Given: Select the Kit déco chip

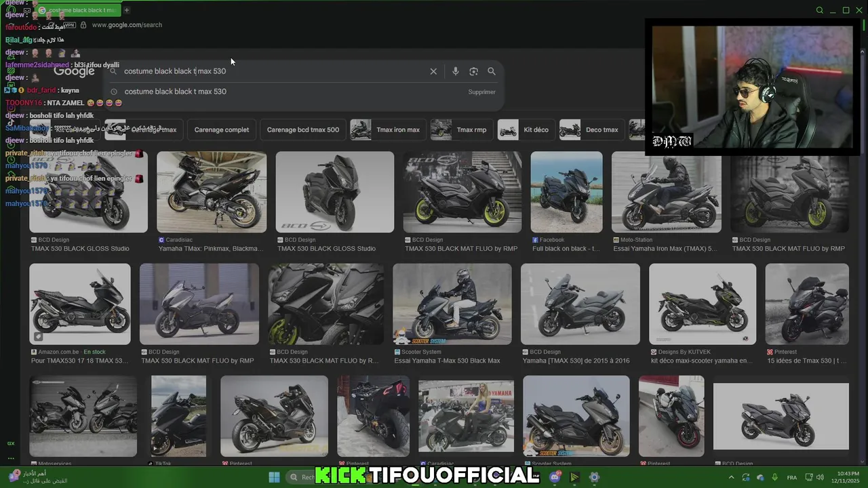Looking at the screenshot, I should click(526, 129).
